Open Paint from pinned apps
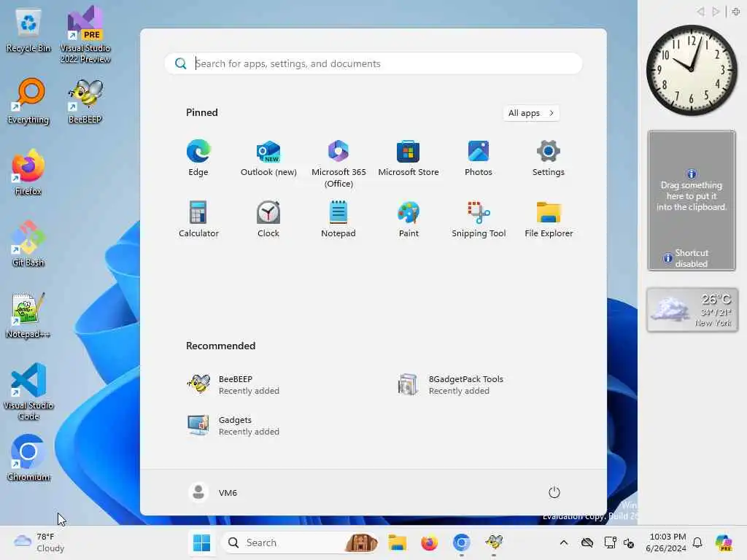Screen dimensions: 747x560 click(409, 219)
